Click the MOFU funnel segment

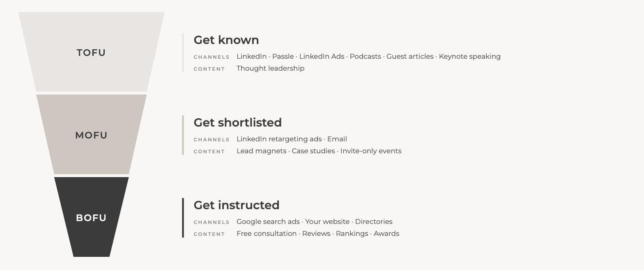(x=91, y=134)
